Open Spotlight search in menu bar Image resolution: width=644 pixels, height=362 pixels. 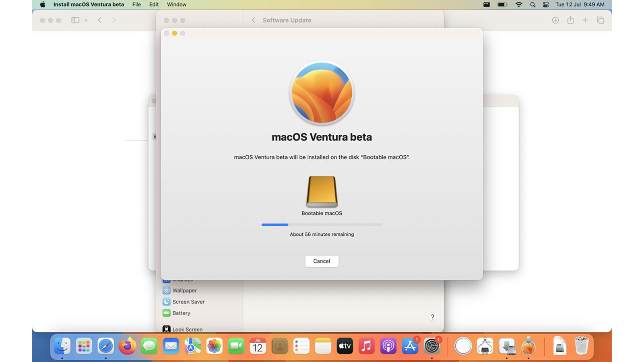(x=533, y=4)
